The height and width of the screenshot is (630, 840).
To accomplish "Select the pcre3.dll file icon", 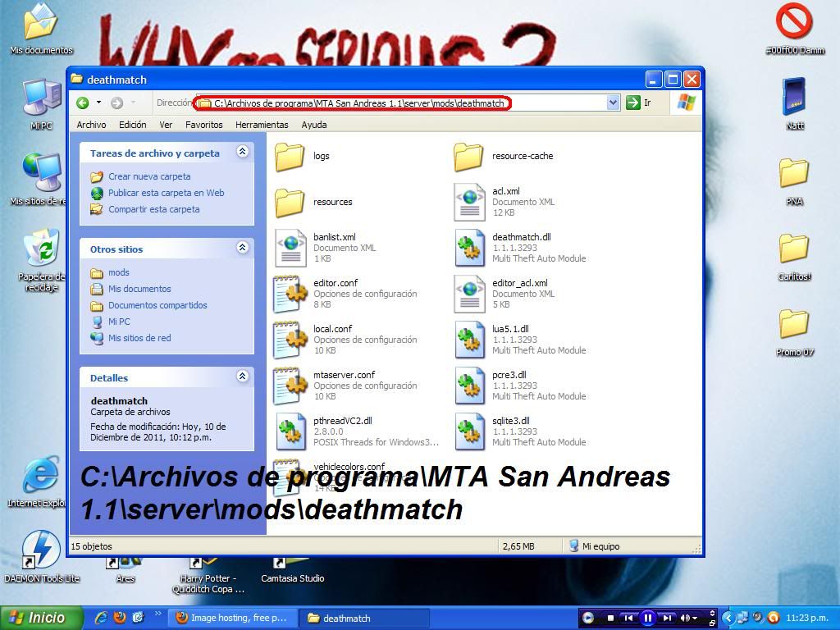I will click(469, 386).
